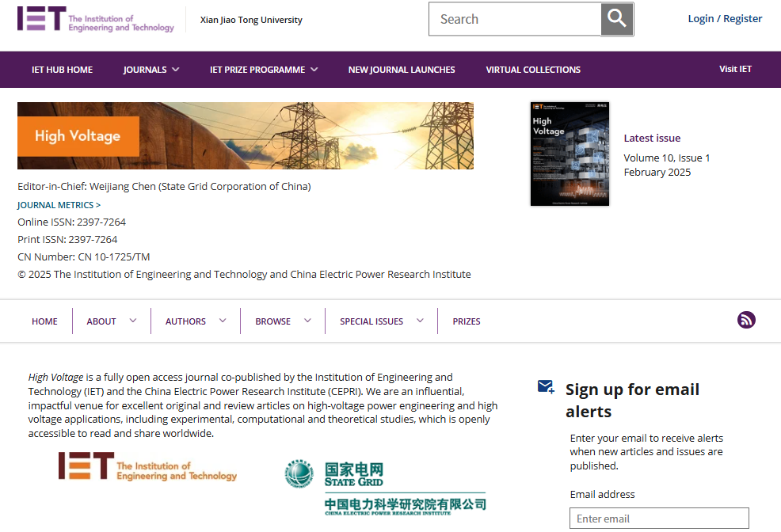Screen dimensions: 781x532
Task: Open the PRIZES tab
Action: tap(467, 321)
